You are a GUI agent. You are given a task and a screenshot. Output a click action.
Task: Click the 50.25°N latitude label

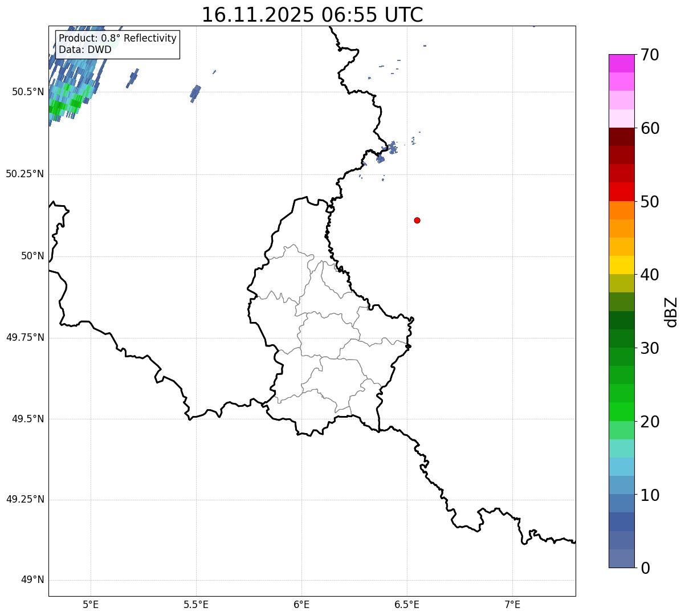click(x=25, y=174)
